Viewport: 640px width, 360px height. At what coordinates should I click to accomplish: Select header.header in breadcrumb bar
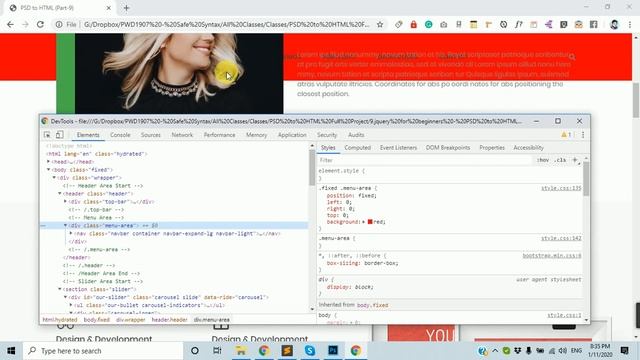(x=169, y=320)
